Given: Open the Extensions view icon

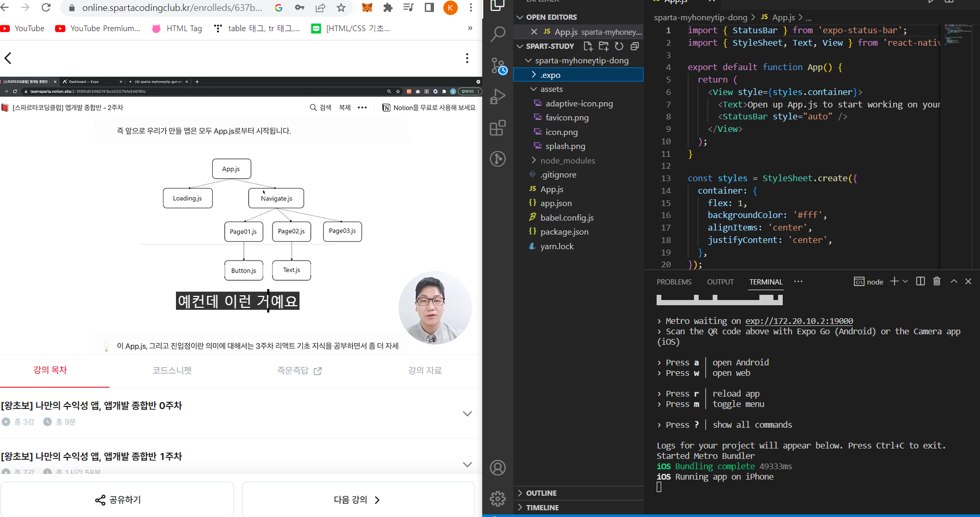Looking at the screenshot, I should 498,128.
